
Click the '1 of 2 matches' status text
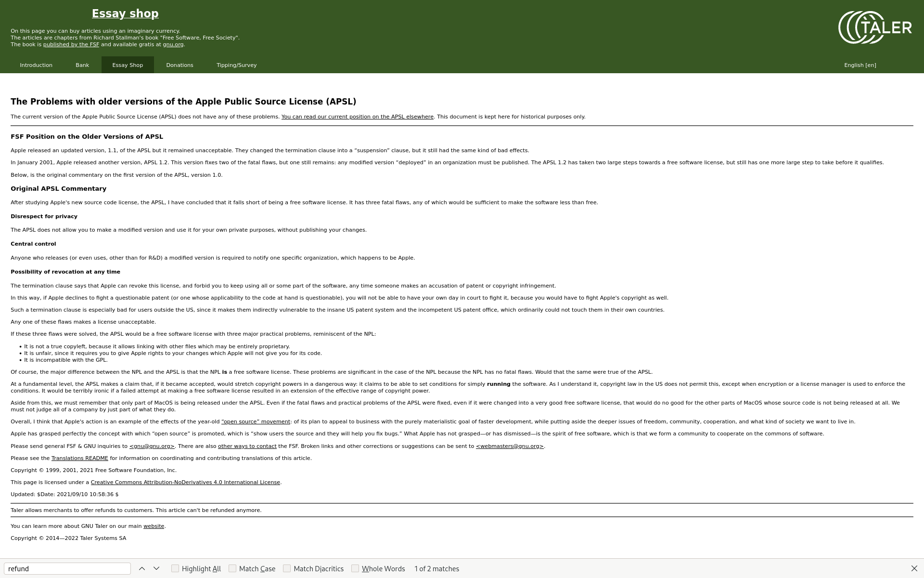pyautogui.click(x=436, y=568)
